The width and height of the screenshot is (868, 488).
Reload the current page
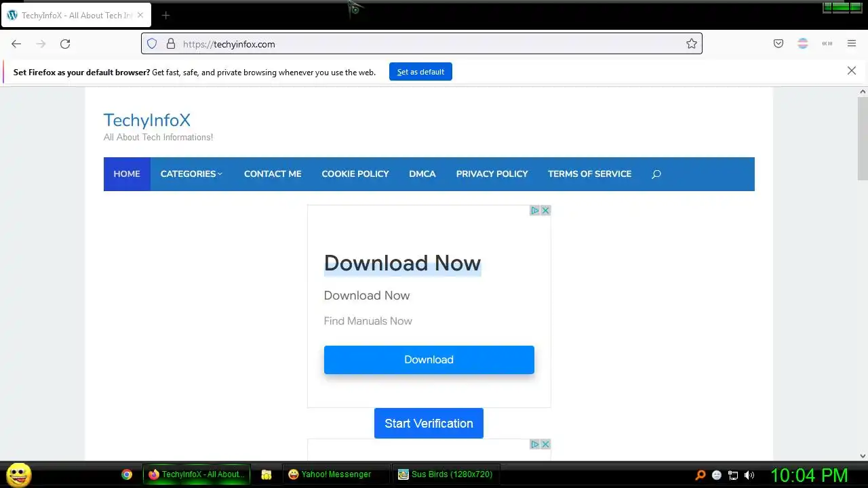(x=65, y=44)
